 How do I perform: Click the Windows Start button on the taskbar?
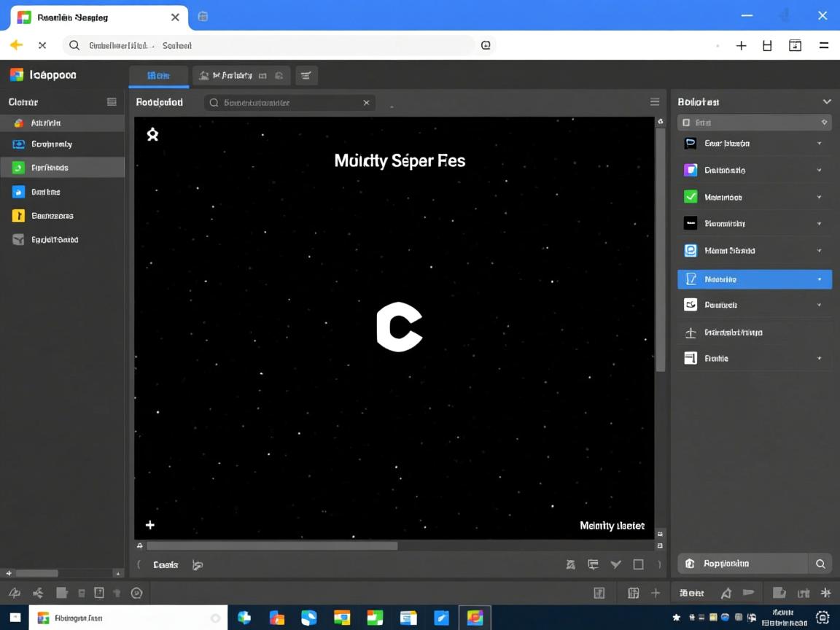coord(14,618)
